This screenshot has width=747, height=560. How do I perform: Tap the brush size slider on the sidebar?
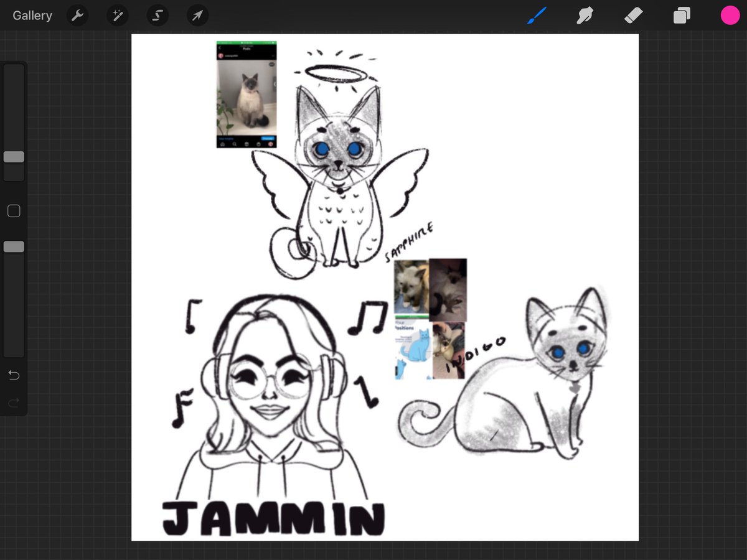(x=13, y=157)
